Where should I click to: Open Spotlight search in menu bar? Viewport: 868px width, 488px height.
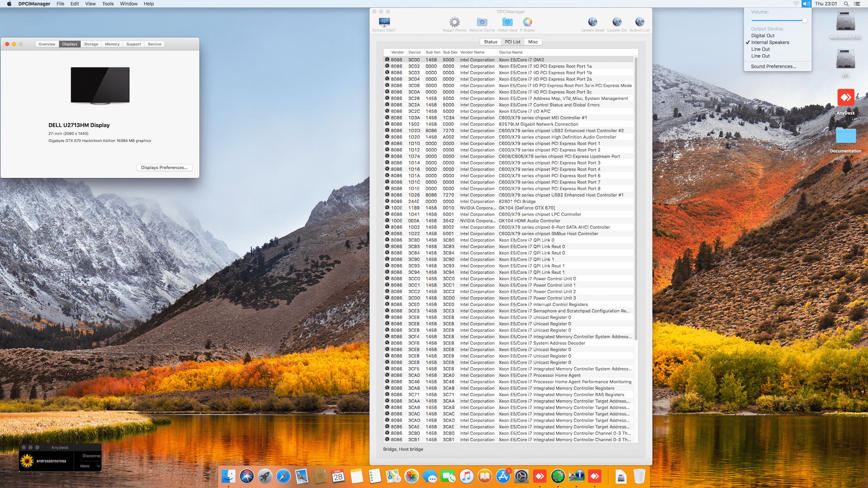pos(846,4)
